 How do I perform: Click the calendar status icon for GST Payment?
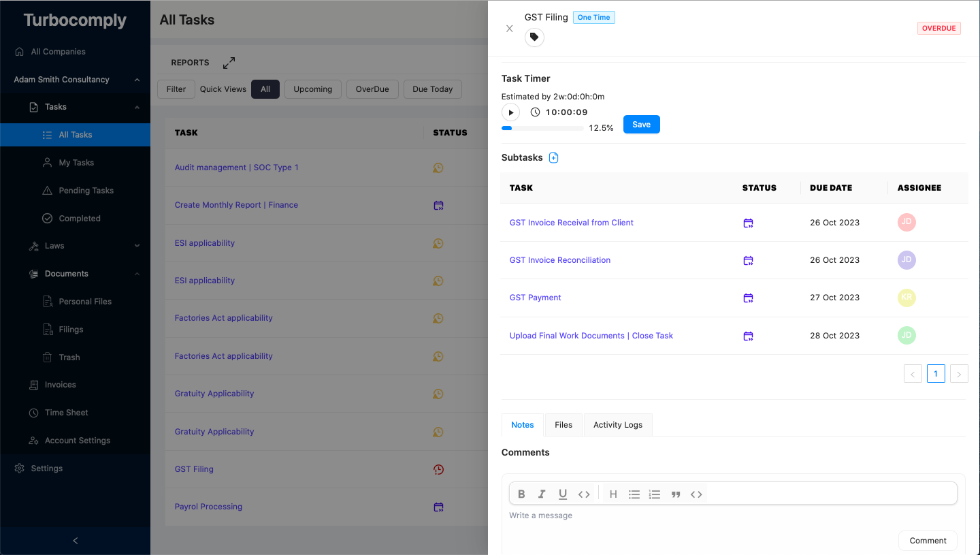(x=748, y=298)
